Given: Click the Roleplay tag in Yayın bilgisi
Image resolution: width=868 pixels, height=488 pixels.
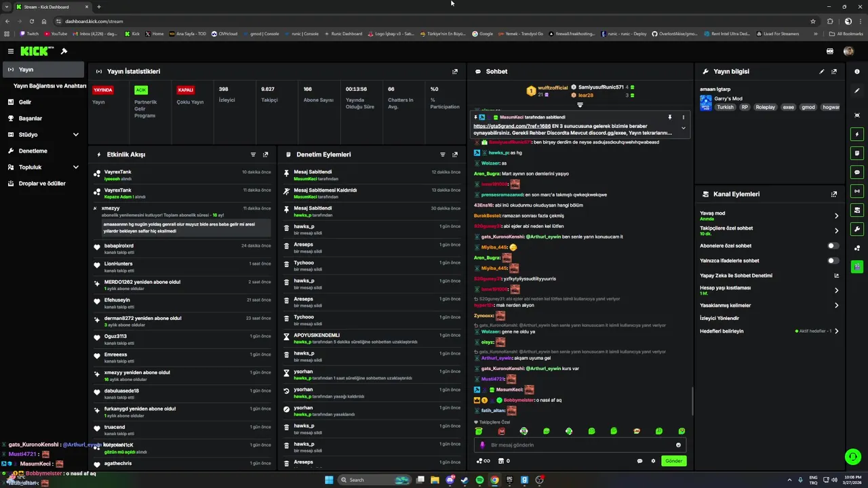Looking at the screenshot, I should pos(766,107).
